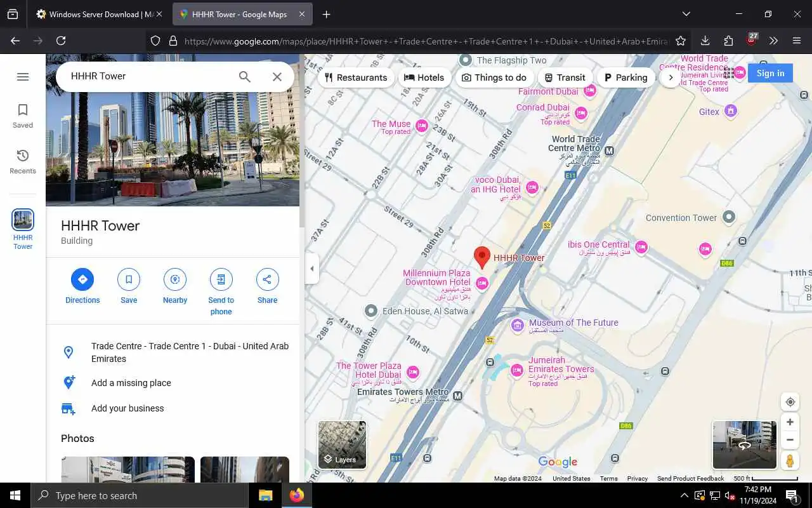Get Directions to HHHR Tower
Screen dimensions: 812x508
point(82,286)
